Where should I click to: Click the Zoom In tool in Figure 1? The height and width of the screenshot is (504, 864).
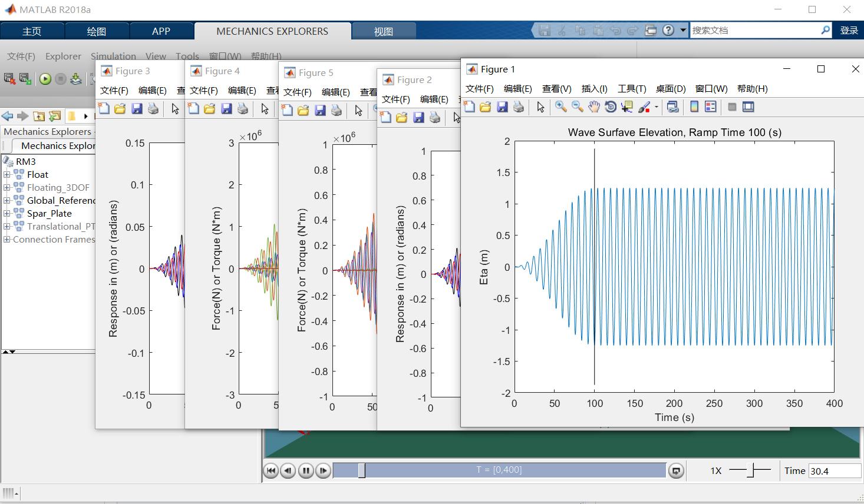[x=560, y=107]
